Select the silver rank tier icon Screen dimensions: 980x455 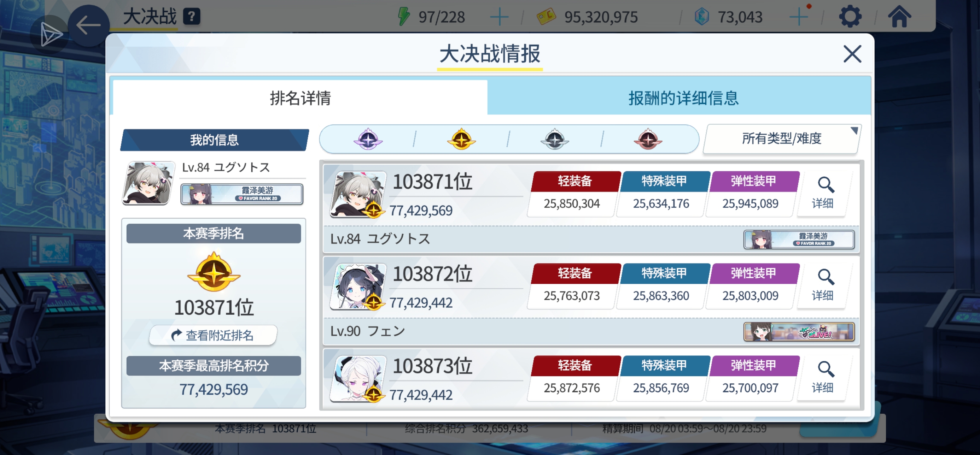[x=555, y=139]
